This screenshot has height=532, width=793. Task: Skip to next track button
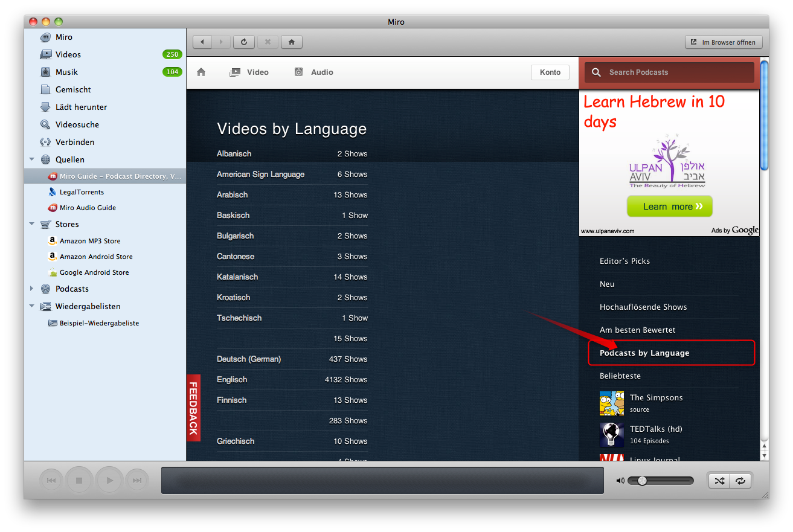point(137,481)
